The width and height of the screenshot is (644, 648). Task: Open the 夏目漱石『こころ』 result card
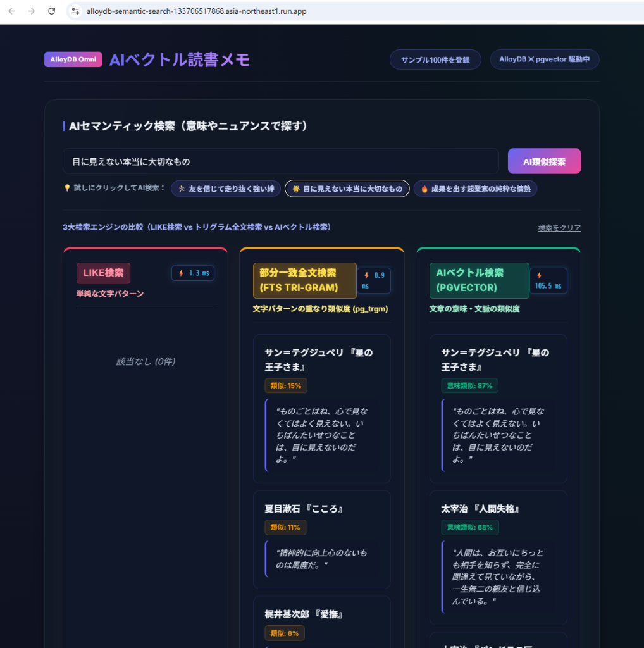pyautogui.click(x=322, y=540)
